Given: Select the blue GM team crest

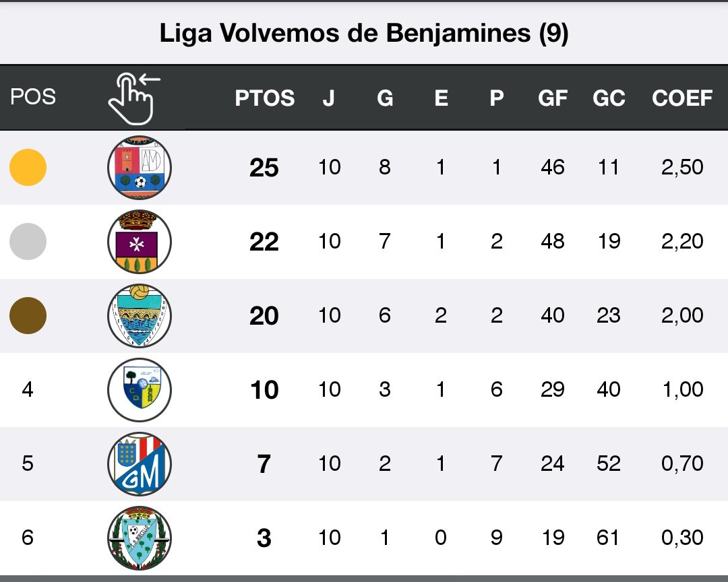Looking at the screenshot, I should 140,463.
